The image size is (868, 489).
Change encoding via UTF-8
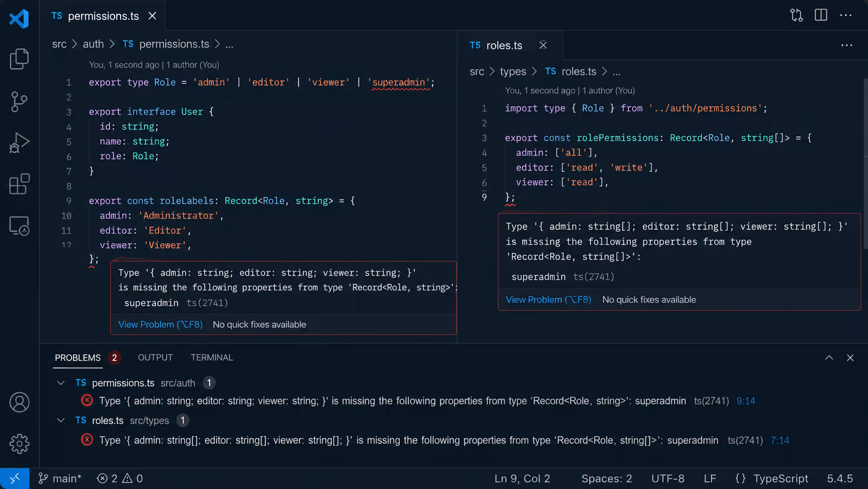pos(668,478)
